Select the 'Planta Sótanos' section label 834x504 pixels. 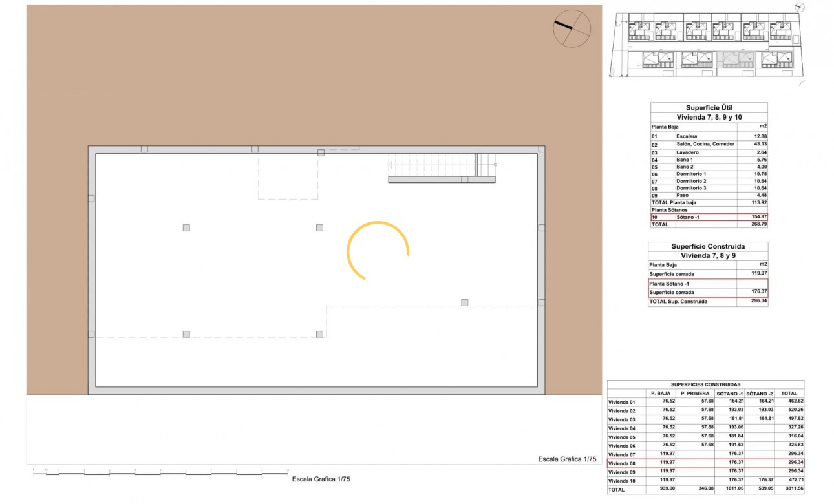point(669,210)
